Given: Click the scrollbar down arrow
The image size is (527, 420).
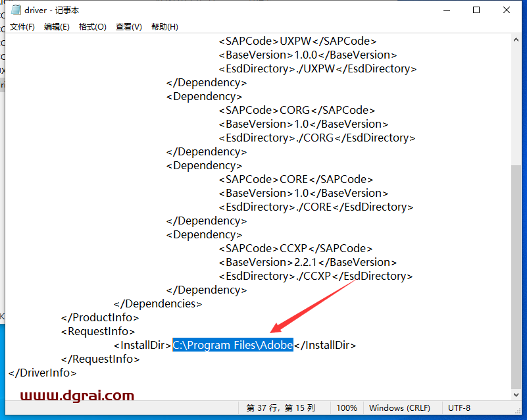Looking at the screenshot, I should click(516, 394).
